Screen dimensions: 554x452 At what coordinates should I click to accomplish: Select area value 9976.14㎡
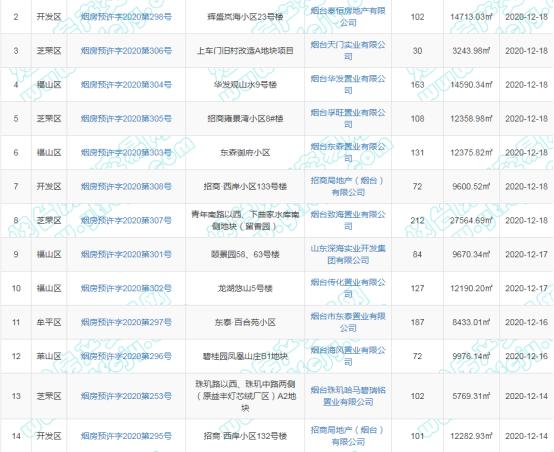click(471, 356)
